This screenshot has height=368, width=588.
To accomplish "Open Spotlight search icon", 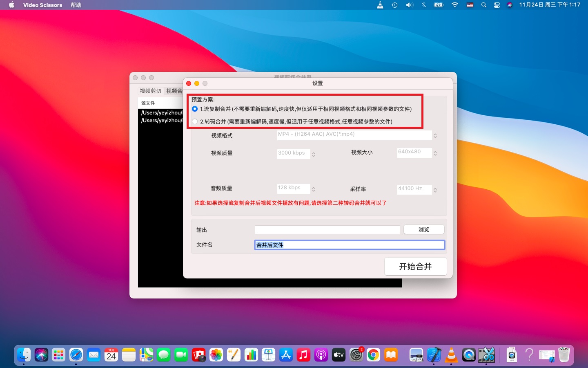I will click(484, 5).
